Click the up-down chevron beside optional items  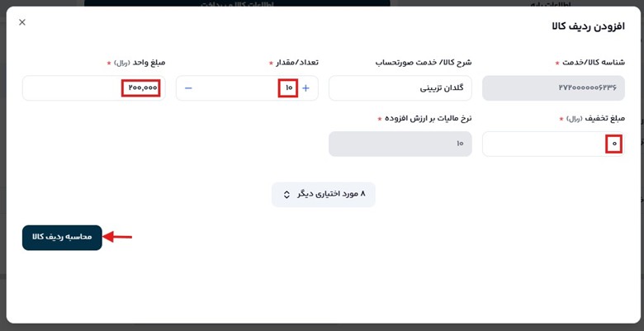click(286, 195)
